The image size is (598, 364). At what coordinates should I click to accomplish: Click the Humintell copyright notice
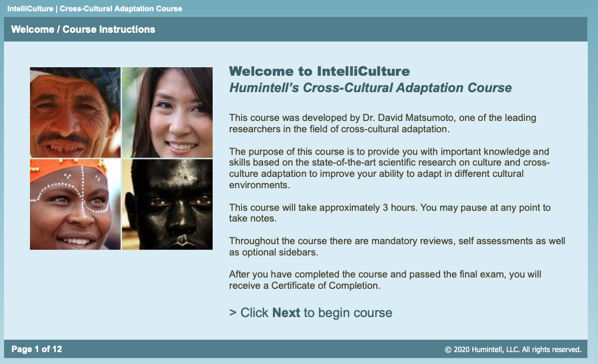tap(513, 349)
